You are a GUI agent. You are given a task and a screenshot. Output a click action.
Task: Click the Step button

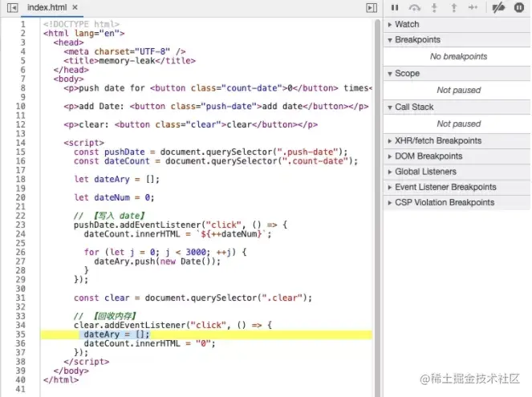pos(473,7)
